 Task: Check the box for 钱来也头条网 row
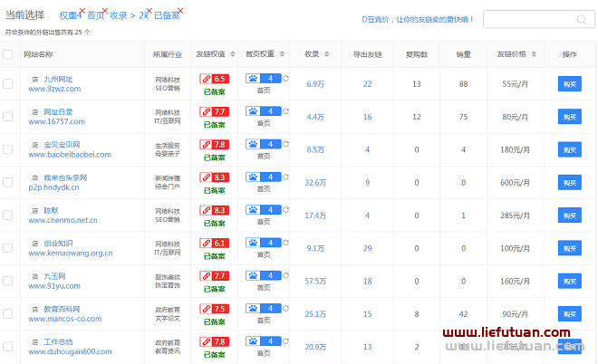[x=7, y=182]
